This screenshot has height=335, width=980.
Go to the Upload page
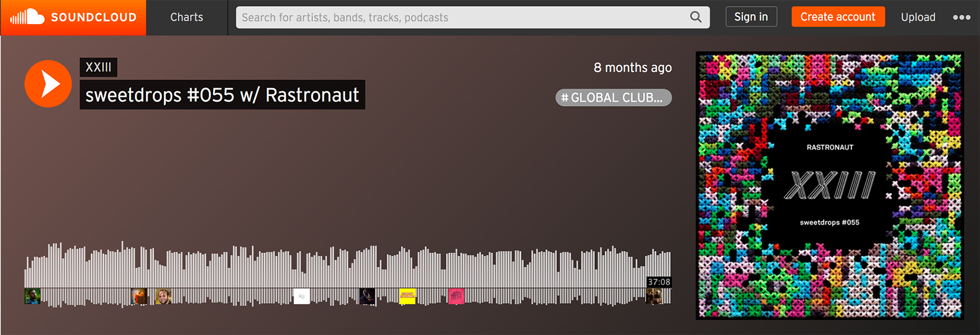(x=918, y=17)
